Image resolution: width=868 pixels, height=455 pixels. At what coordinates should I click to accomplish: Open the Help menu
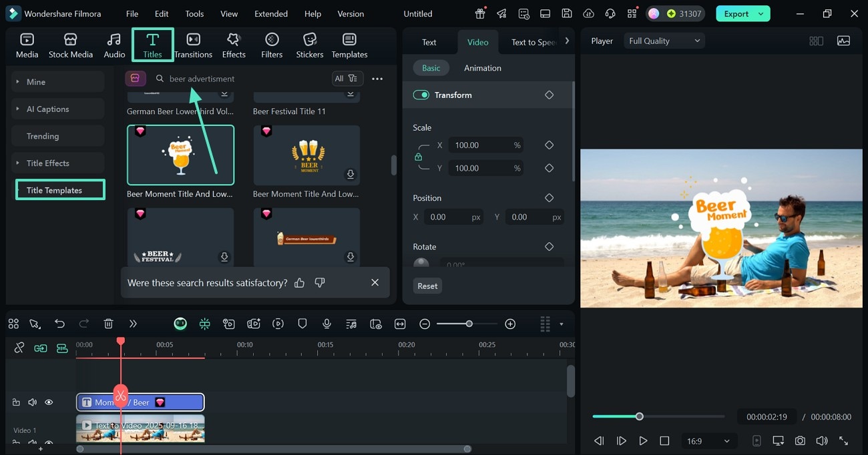coord(312,13)
